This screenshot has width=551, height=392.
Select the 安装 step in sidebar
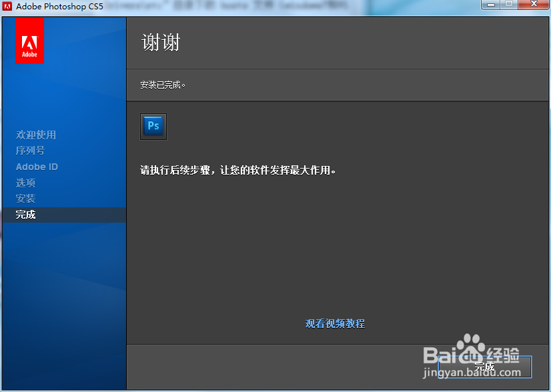(x=25, y=199)
